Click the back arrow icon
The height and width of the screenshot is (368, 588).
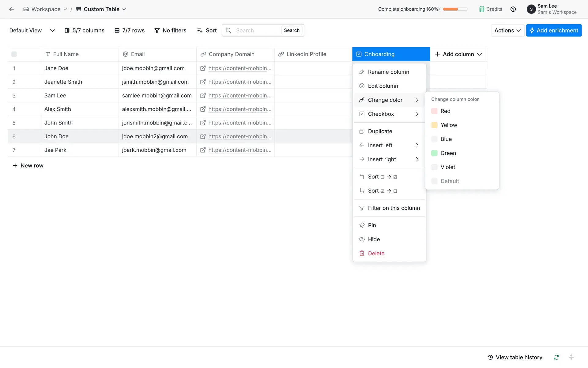[12, 9]
